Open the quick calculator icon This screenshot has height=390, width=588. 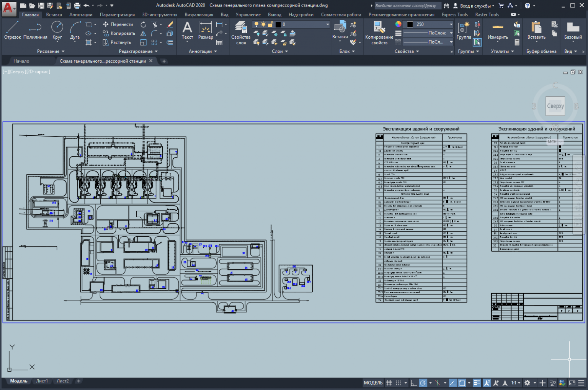[x=517, y=42]
